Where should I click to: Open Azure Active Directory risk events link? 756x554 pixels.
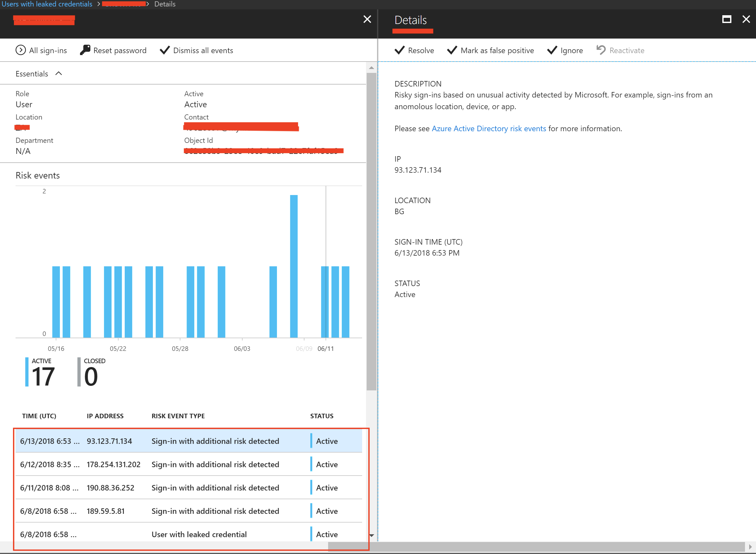pos(488,128)
